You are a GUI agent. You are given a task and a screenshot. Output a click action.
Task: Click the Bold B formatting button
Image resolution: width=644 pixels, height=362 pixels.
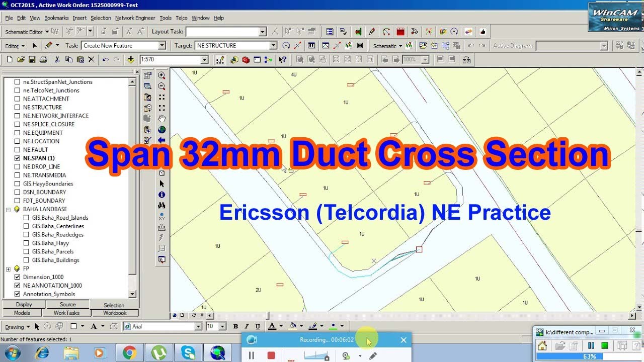[x=235, y=326]
